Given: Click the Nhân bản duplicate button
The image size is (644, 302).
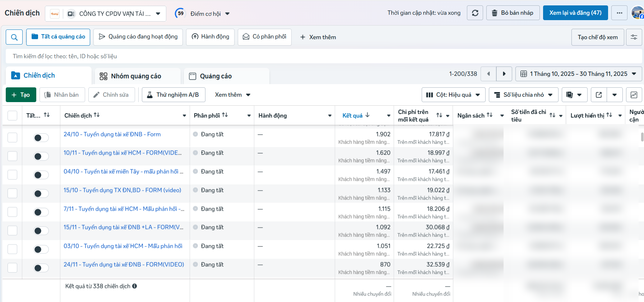Looking at the screenshot, I should point(62,95).
